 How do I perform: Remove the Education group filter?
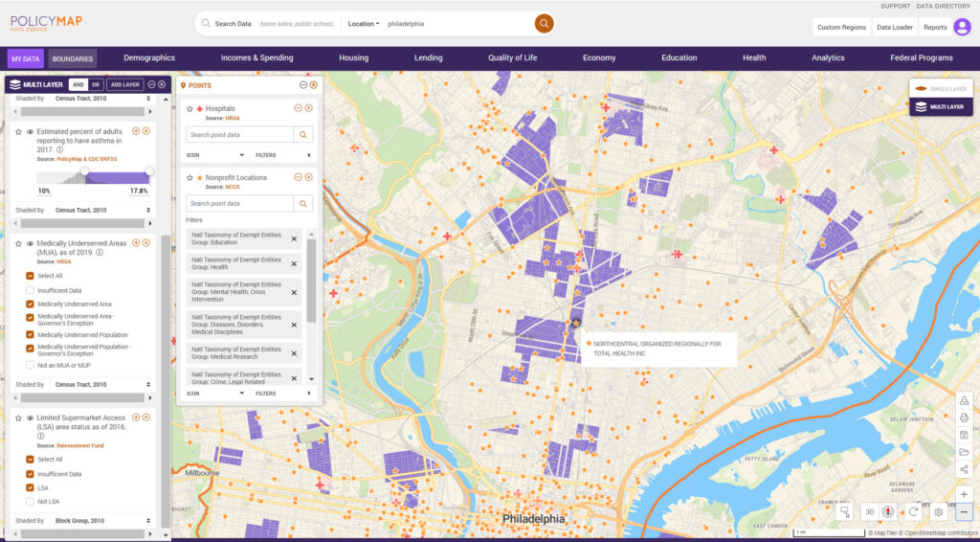pyautogui.click(x=294, y=238)
